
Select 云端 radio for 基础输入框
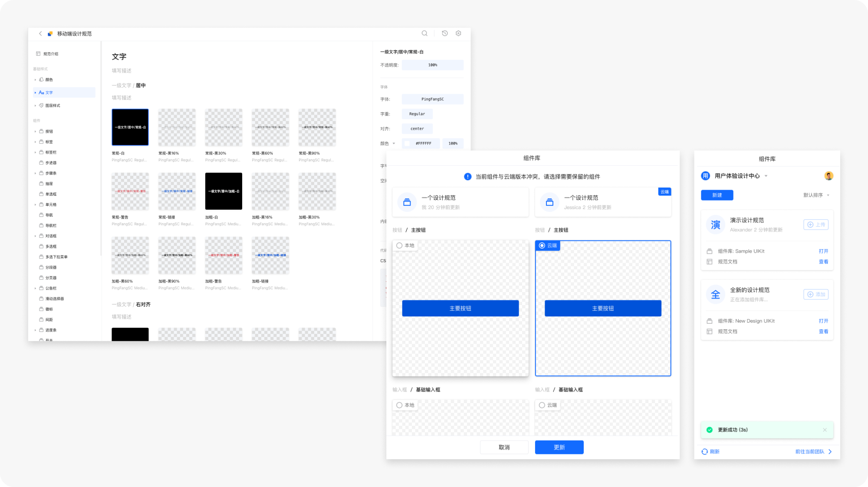(x=542, y=405)
